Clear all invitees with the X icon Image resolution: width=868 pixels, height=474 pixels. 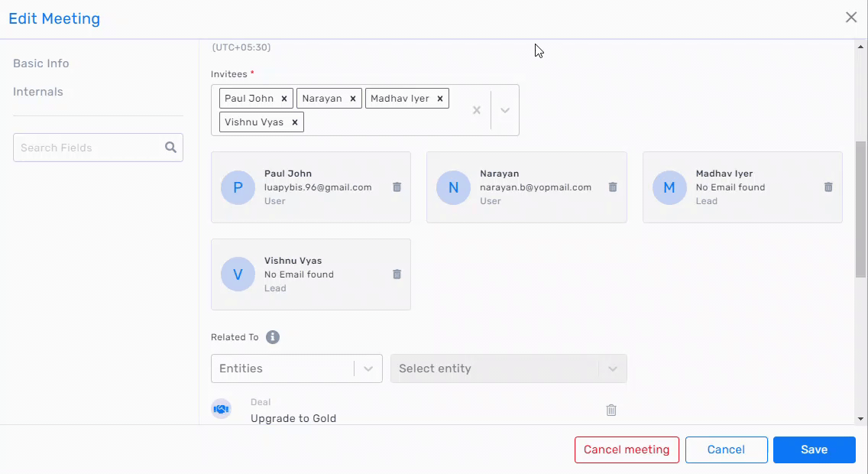(x=477, y=110)
